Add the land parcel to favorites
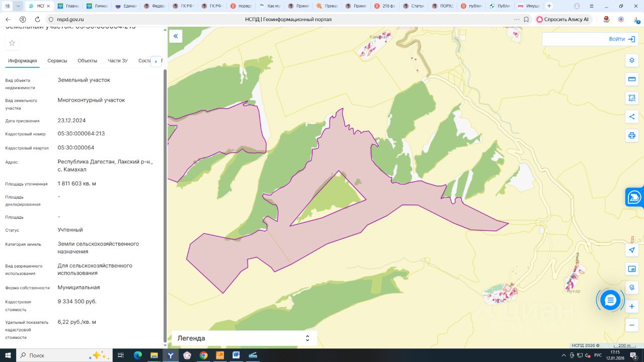Image resolution: width=644 pixels, height=362 pixels. pyautogui.click(x=12, y=43)
